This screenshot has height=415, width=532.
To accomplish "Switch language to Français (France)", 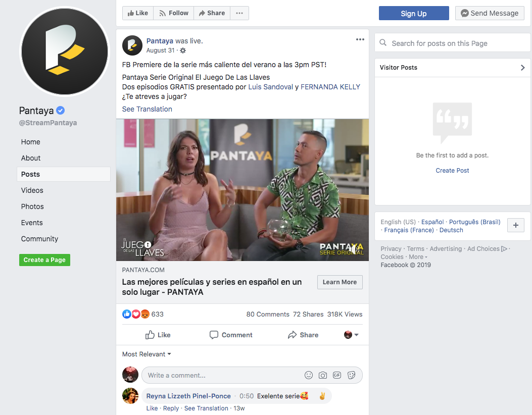I will [409, 230].
